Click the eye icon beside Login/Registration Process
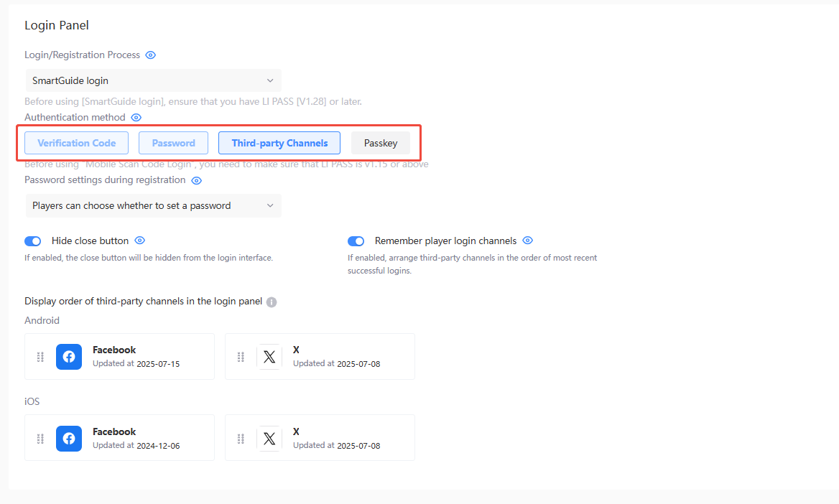Image resolution: width=839 pixels, height=504 pixels. pyautogui.click(x=150, y=55)
